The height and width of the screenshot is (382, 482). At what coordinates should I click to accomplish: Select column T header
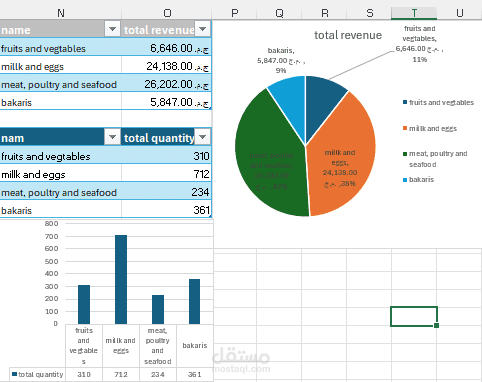tap(414, 13)
